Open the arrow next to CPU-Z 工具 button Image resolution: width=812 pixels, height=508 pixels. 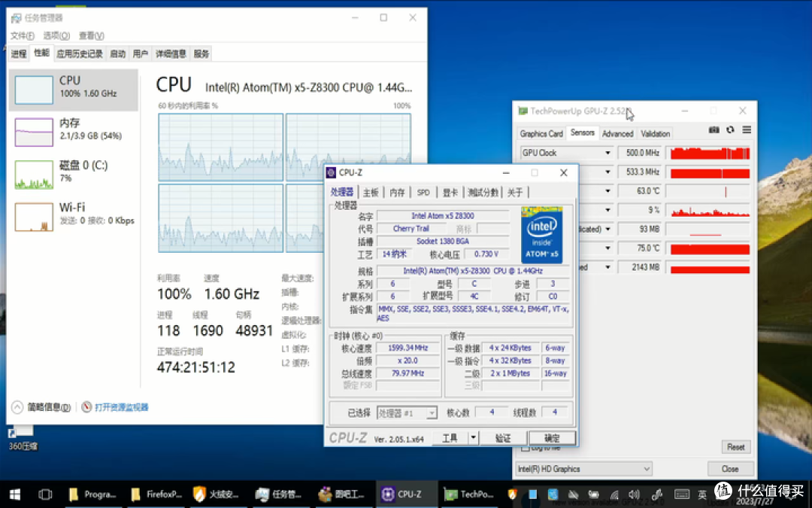473,438
